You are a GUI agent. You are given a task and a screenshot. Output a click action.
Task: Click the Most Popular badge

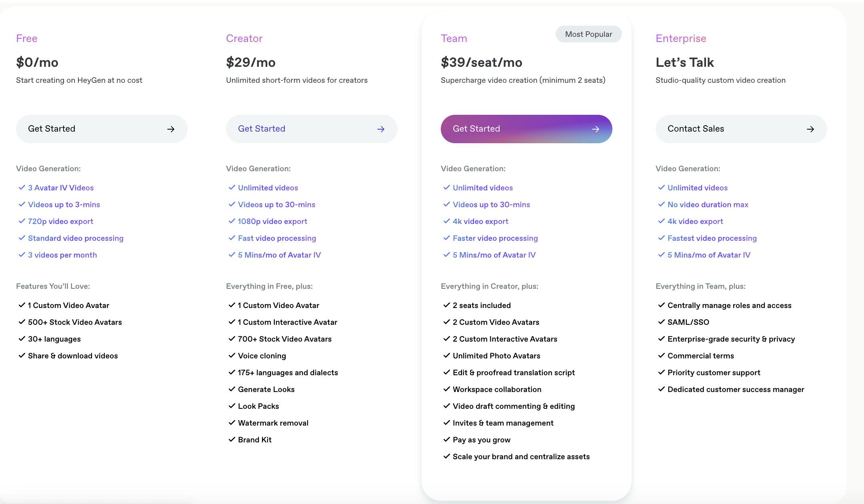(x=588, y=34)
